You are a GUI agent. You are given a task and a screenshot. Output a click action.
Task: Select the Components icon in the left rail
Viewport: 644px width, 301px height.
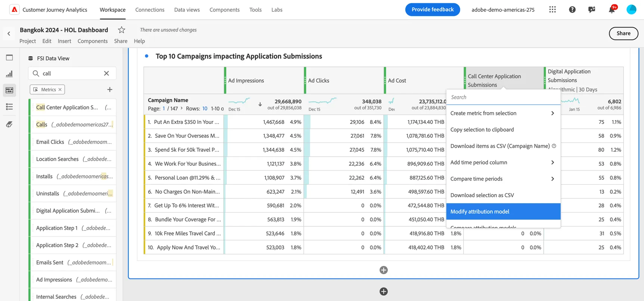pyautogui.click(x=9, y=90)
